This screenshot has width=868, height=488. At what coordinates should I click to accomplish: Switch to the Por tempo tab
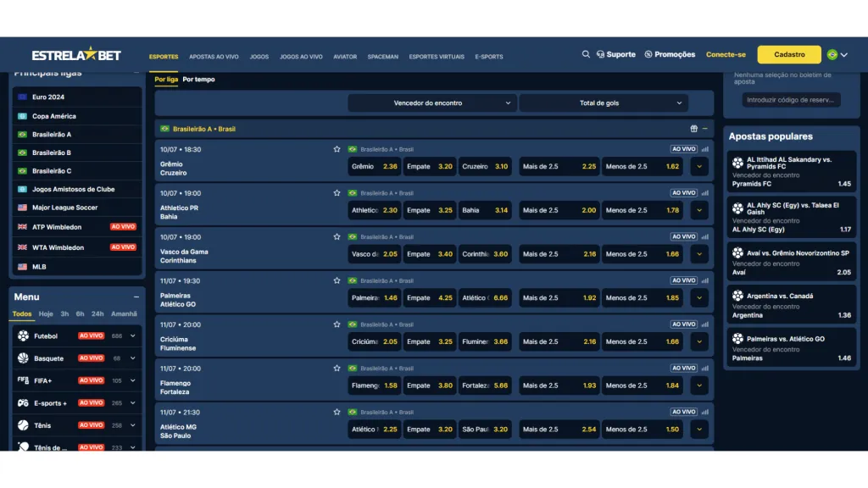pyautogui.click(x=199, y=80)
